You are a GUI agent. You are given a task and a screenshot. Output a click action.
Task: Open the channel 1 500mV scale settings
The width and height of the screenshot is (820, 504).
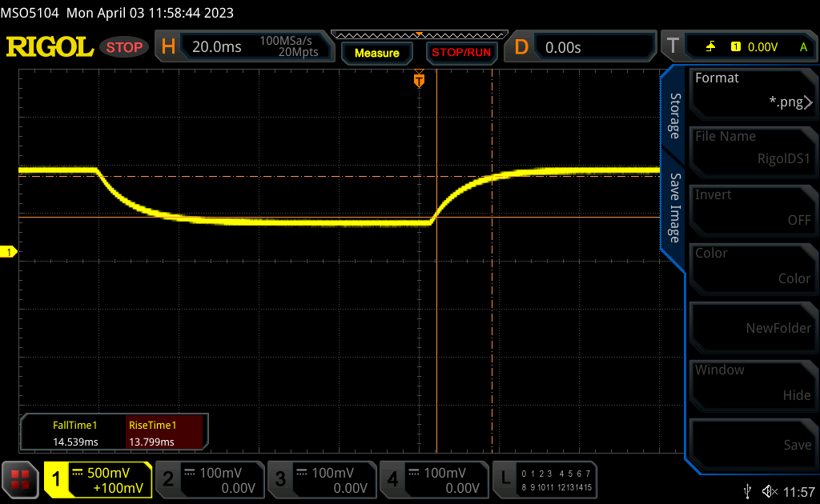click(x=98, y=479)
